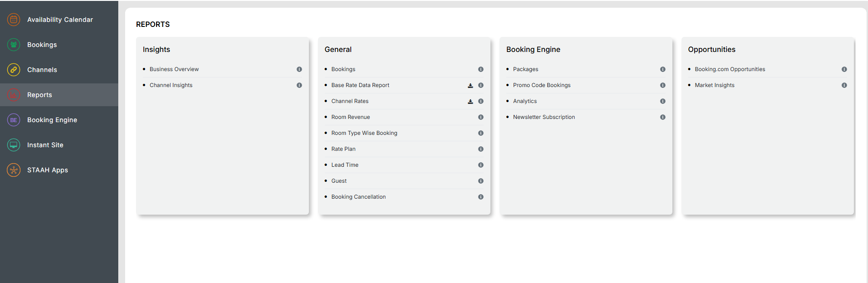Viewport: 868px width, 283px height.
Task: Show info for Newsletter Subscription report
Action: (663, 117)
